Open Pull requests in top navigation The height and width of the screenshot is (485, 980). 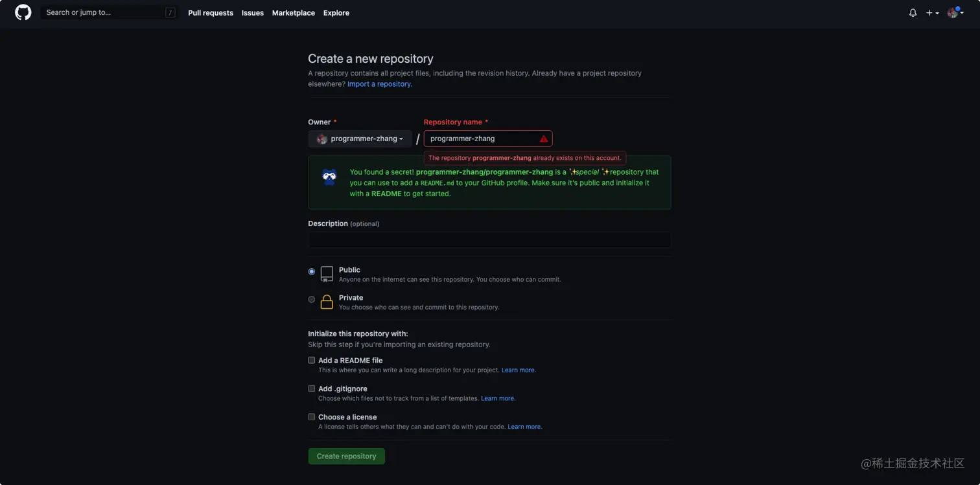tap(211, 13)
